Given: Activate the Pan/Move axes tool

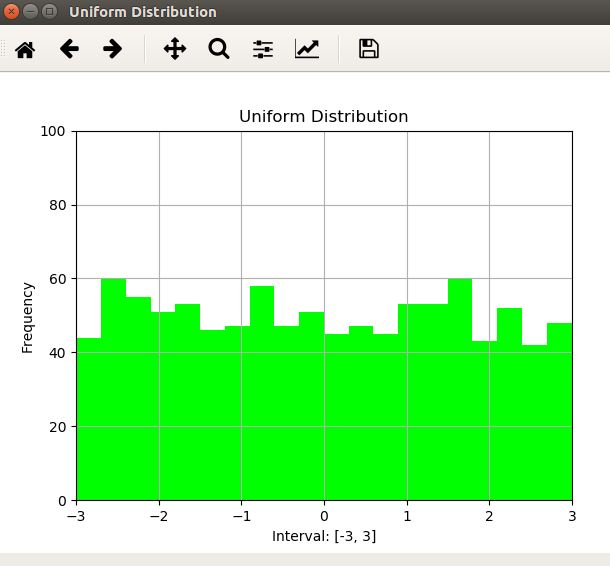Looking at the screenshot, I should click(x=175, y=49).
